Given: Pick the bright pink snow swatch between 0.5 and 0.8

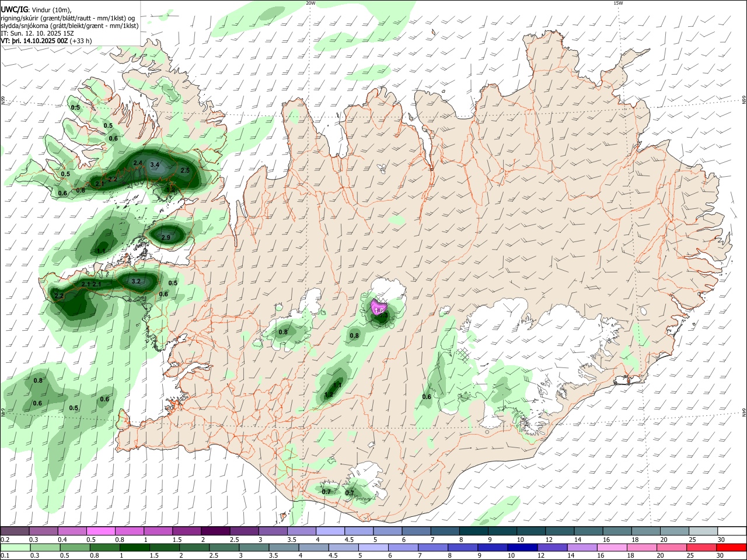Looking at the screenshot, I should click(100, 531).
